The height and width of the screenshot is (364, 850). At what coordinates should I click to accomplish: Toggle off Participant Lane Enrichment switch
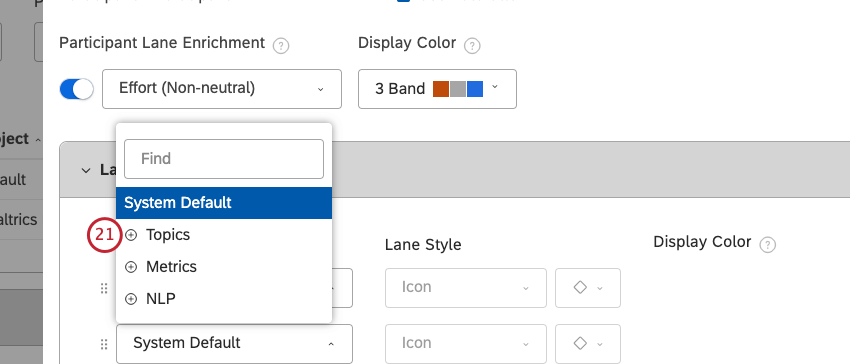coord(76,89)
